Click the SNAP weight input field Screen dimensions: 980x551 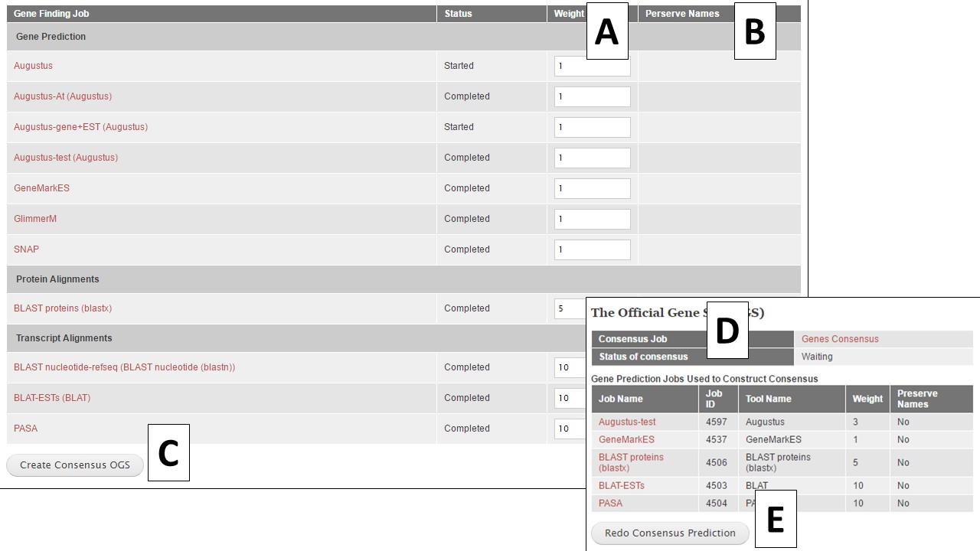click(592, 249)
